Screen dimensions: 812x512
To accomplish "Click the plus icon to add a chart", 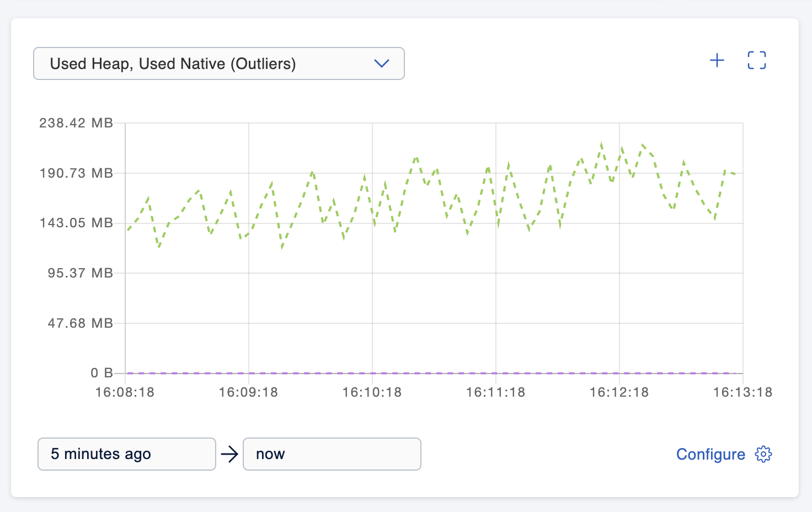I will [x=717, y=60].
